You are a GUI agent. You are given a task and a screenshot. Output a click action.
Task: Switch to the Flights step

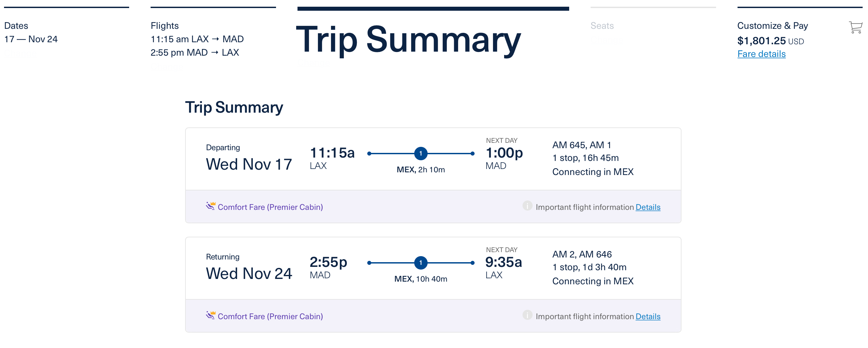pos(164,25)
